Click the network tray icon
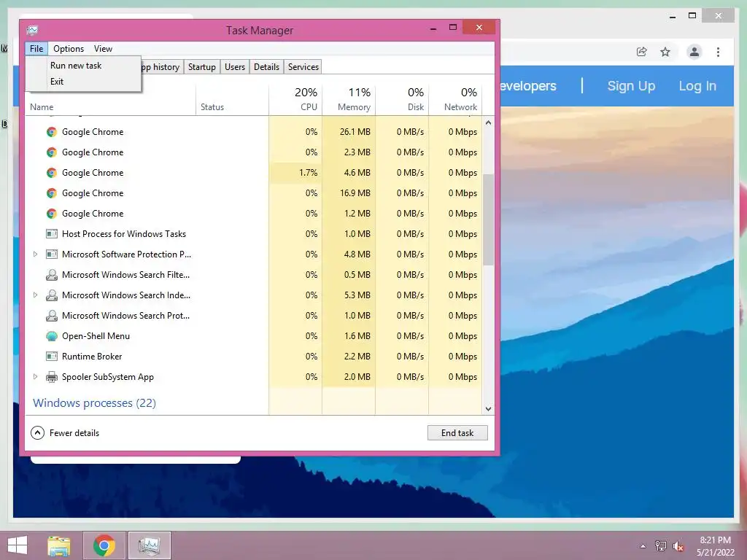This screenshot has height=560, width=747. pyautogui.click(x=661, y=546)
